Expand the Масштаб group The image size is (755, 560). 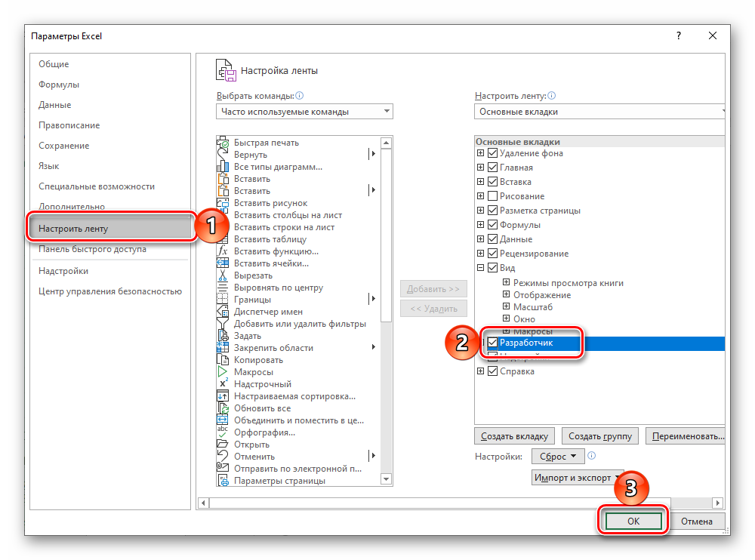(x=506, y=306)
